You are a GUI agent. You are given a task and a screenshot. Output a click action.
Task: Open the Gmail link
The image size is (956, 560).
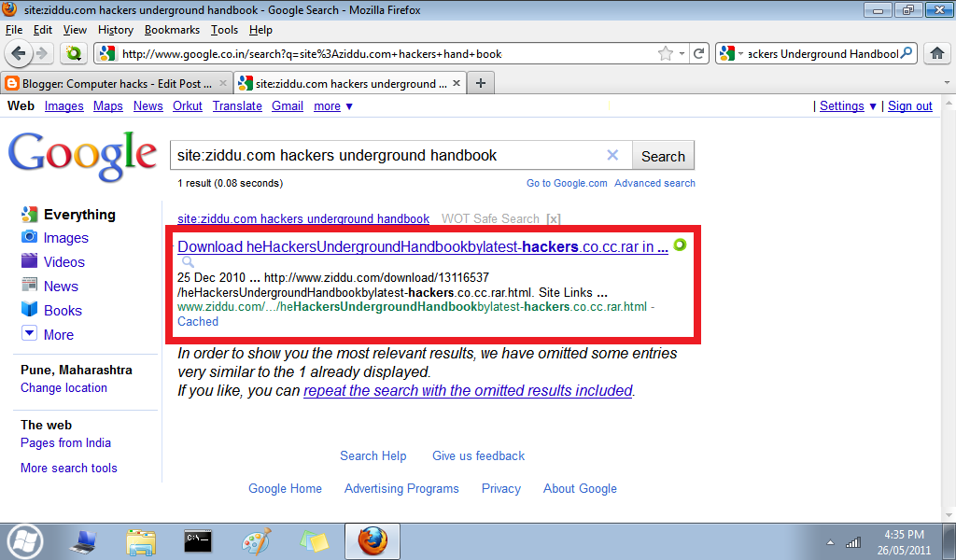pyautogui.click(x=288, y=106)
